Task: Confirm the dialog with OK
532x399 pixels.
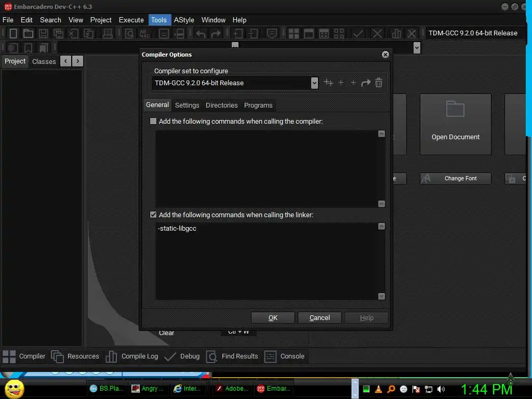Action: (273, 318)
